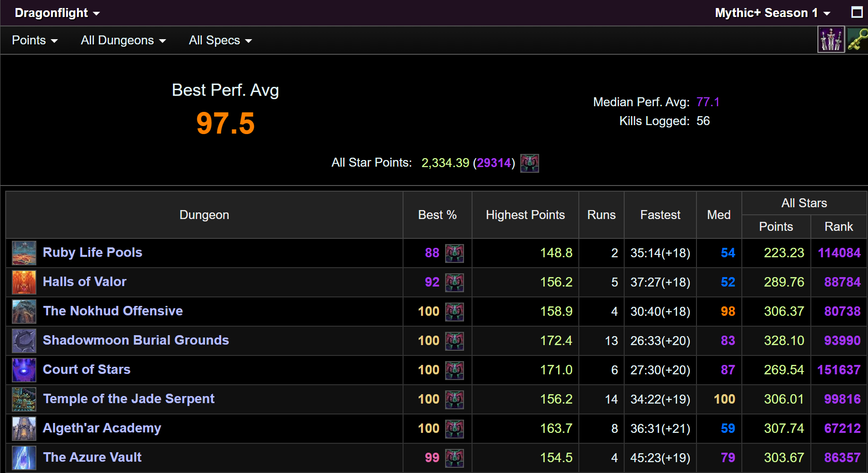Click Best % value 88 for Ruby Life Pools
This screenshot has width=868, height=473.
432,253
